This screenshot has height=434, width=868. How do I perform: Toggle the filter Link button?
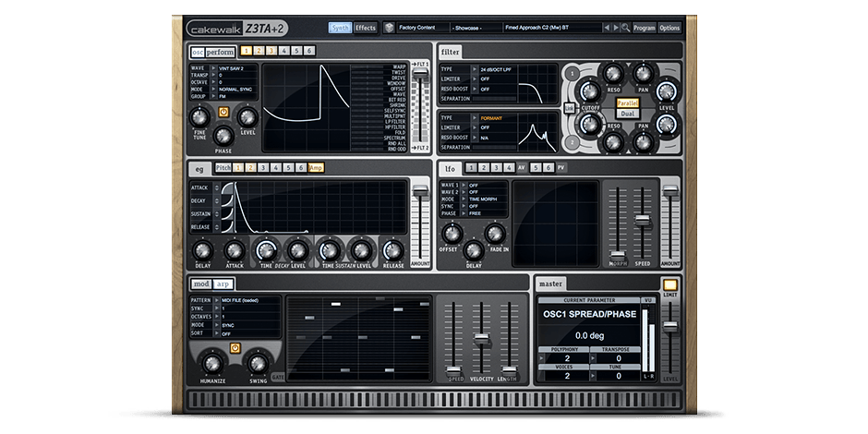pyautogui.click(x=569, y=108)
